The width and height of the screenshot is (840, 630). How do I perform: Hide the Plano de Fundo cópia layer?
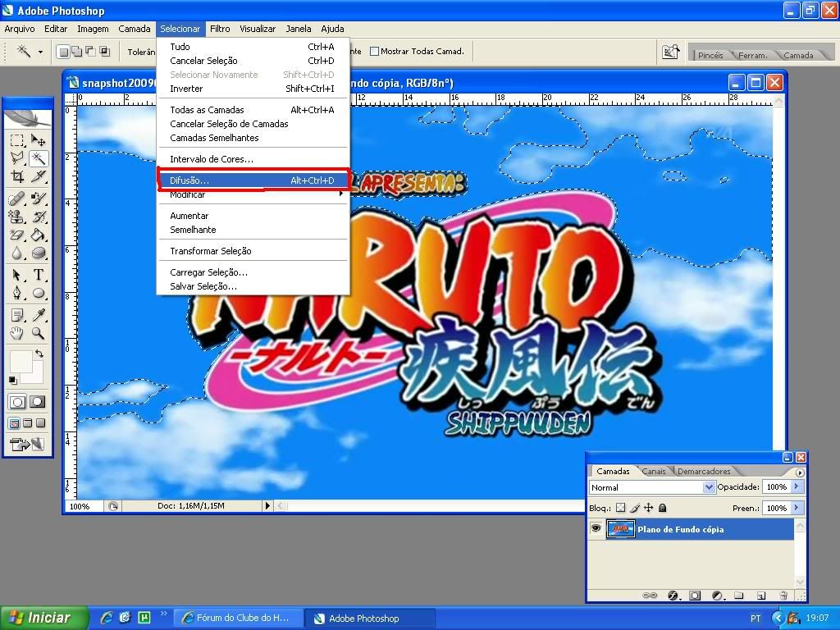tap(596, 529)
